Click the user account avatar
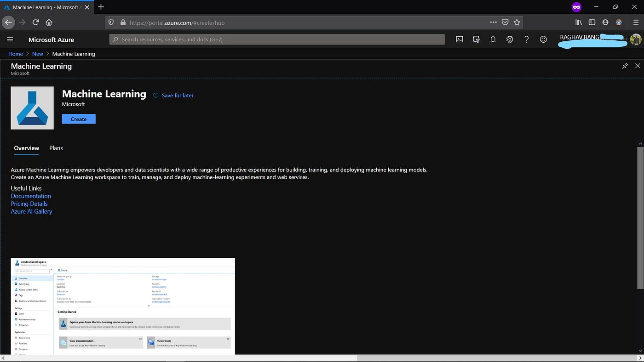644x362 pixels. (636, 40)
